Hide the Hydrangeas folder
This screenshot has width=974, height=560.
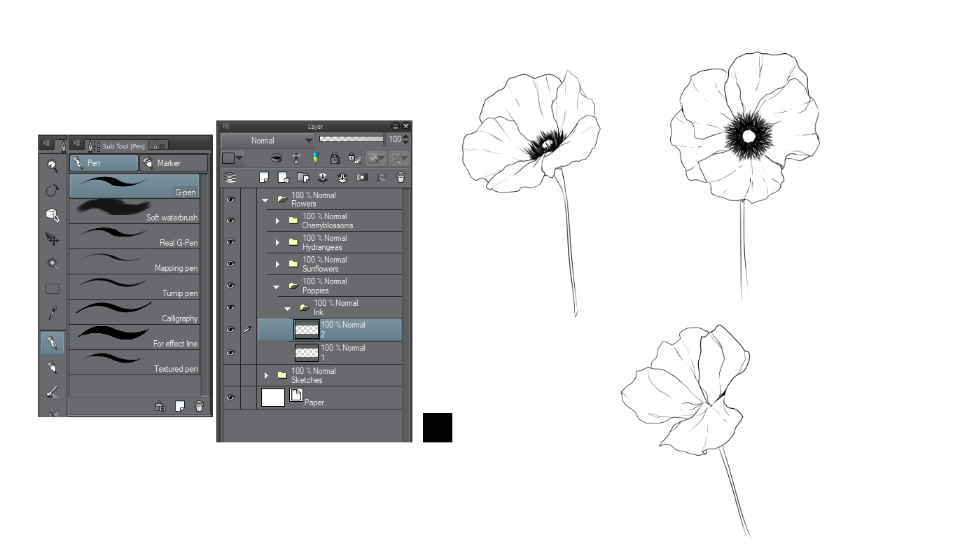click(231, 242)
